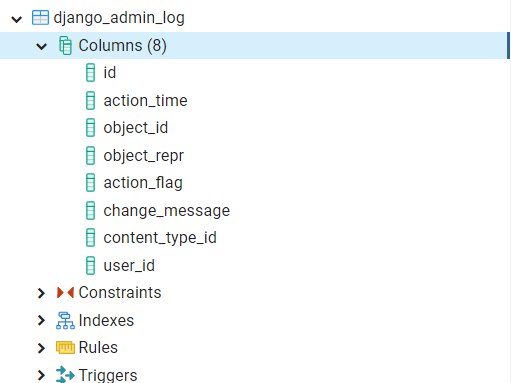Click the object_repr column icon
511x383 pixels.
pyautogui.click(x=90, y=155)
